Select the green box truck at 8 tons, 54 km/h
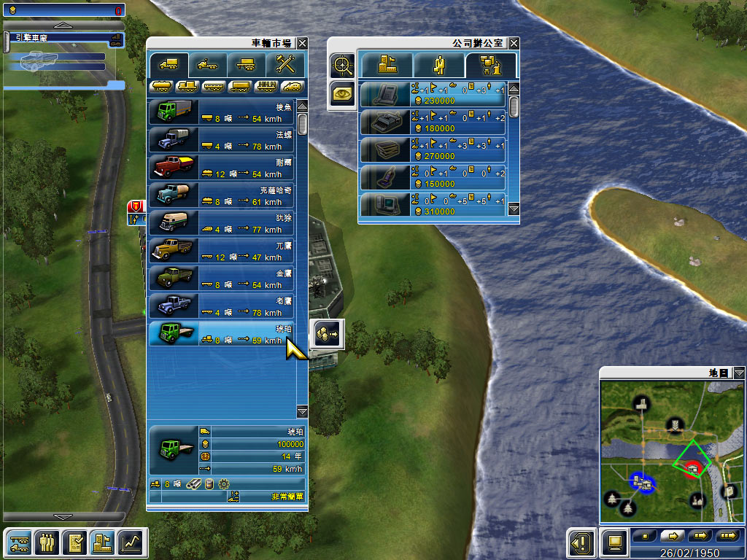 tap(222, 112)
